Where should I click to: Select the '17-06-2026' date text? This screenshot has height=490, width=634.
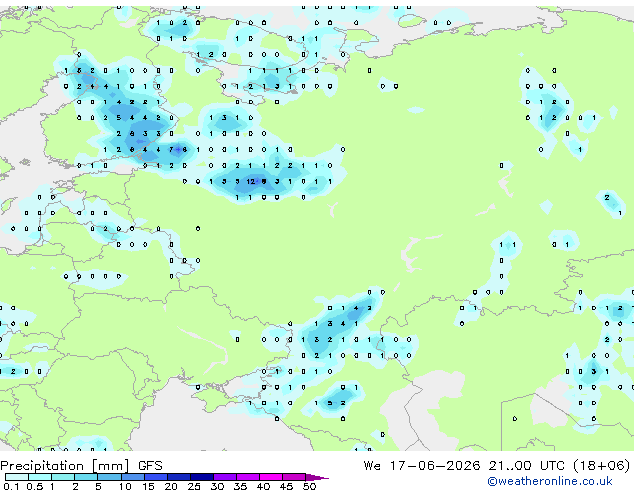pyautogui.click(x=435, y=466)
